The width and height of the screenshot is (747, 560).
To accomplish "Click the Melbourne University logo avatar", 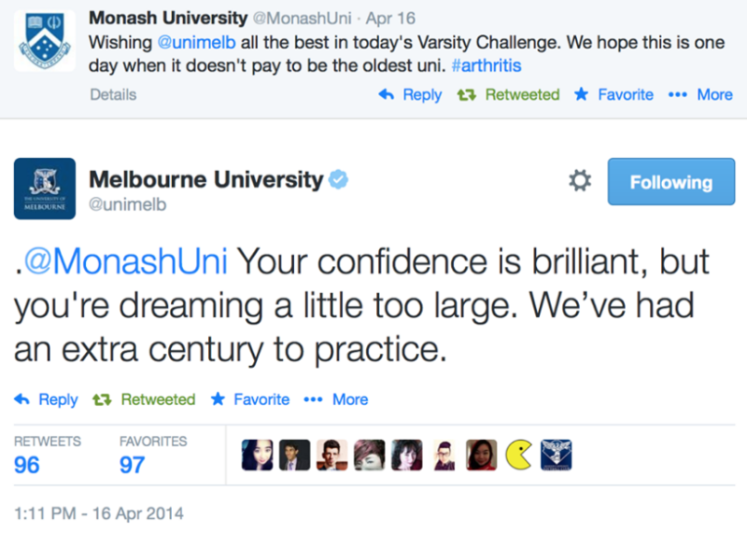I will (x=44, y=189).
